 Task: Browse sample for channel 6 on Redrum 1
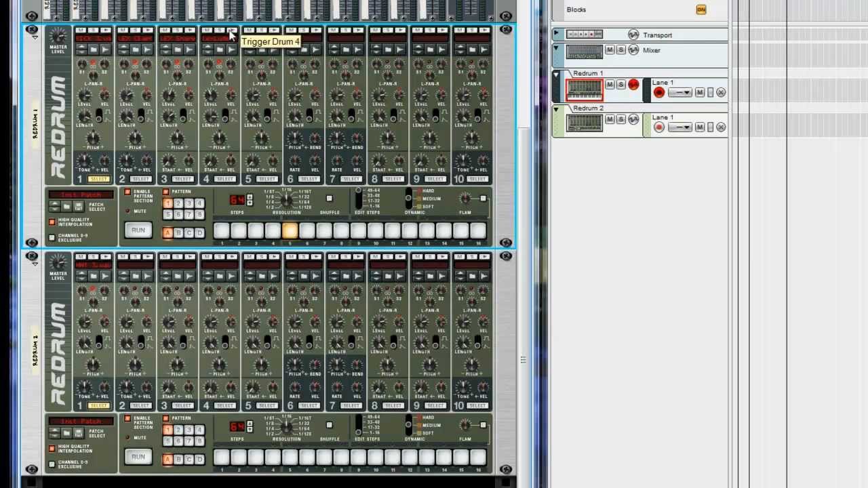304,49
